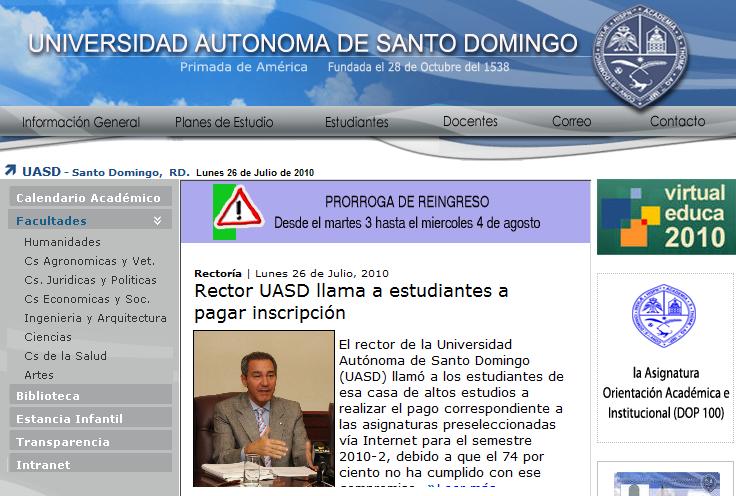Go to Ciencias faculty

pyautogui.click(x=48, y=337)
